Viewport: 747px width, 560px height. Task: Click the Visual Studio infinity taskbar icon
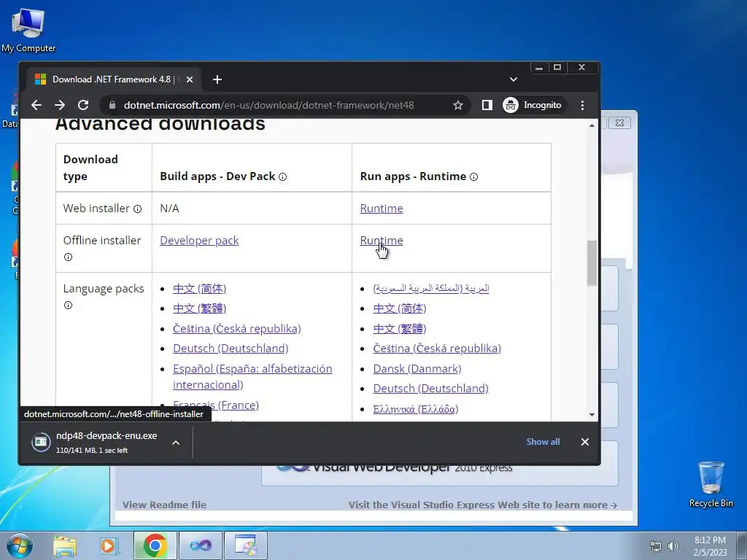pos(201,545)
